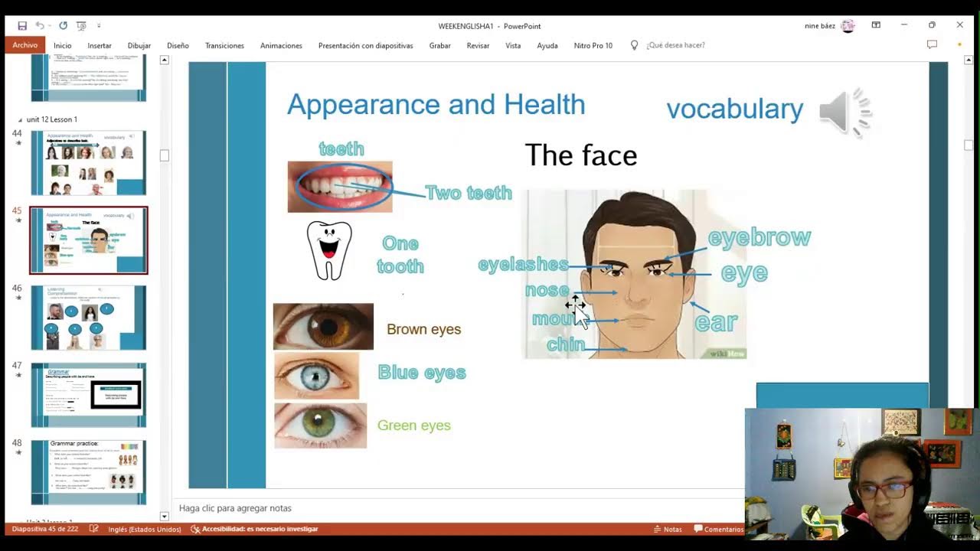Click the spell check icon in status bar
This screenshot has height=551, width=980.
click(x=93, y=530)
